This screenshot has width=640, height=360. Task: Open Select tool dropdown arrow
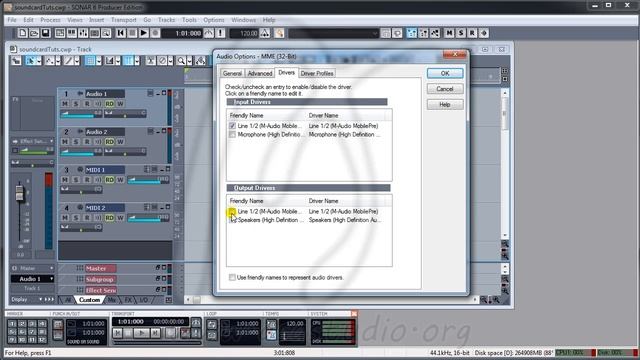(39, 61)
